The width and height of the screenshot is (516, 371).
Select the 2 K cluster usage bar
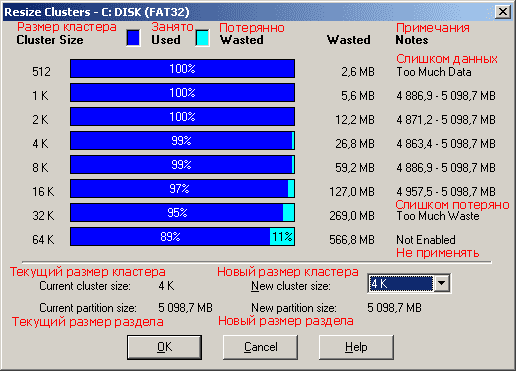coord(182,117)
